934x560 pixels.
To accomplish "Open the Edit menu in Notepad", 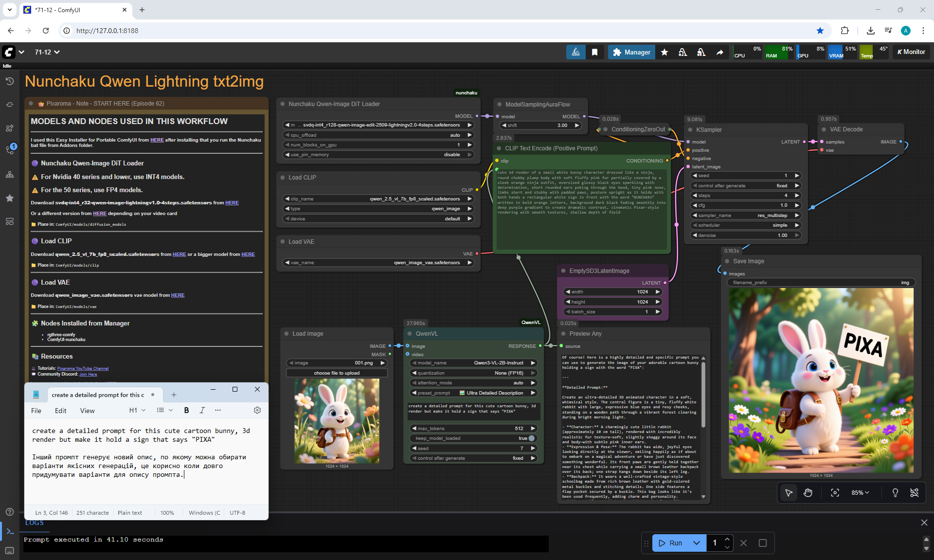I will click(x=60, y=411).
